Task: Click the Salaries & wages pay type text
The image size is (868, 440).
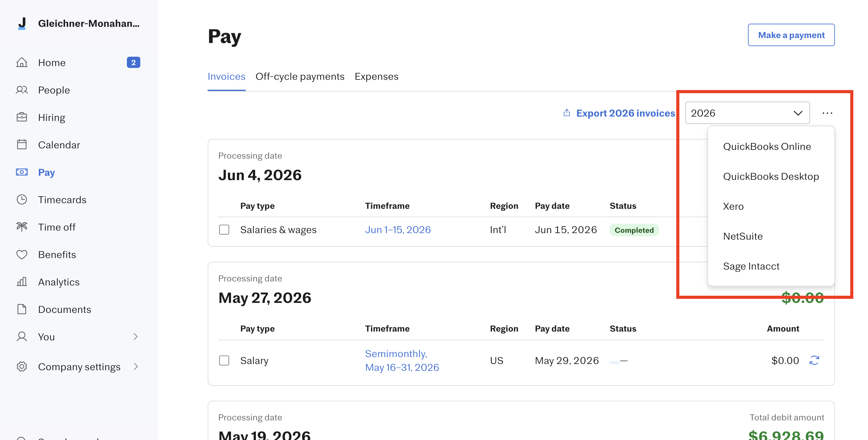Action: [x=278, y=230]
